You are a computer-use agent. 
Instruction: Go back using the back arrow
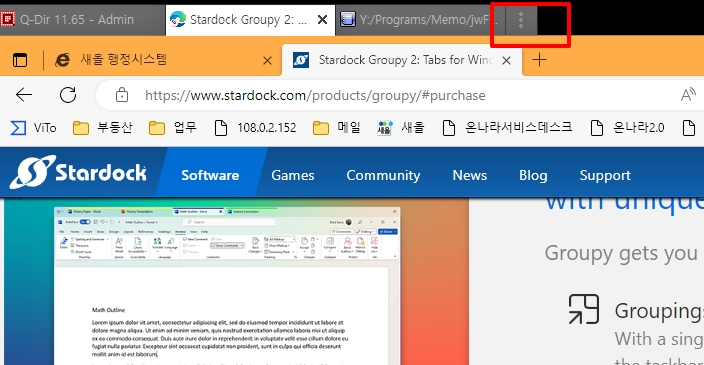pyautogui.click(x=23, y=95)
